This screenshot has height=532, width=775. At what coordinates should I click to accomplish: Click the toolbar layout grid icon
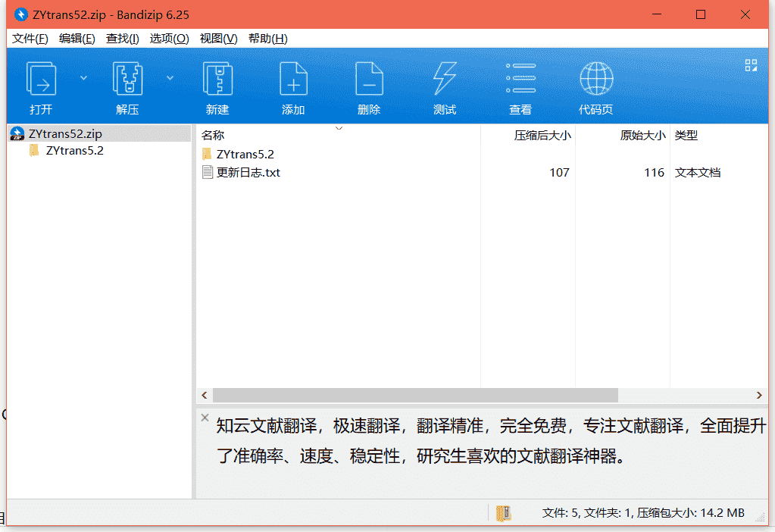(751, 65)
